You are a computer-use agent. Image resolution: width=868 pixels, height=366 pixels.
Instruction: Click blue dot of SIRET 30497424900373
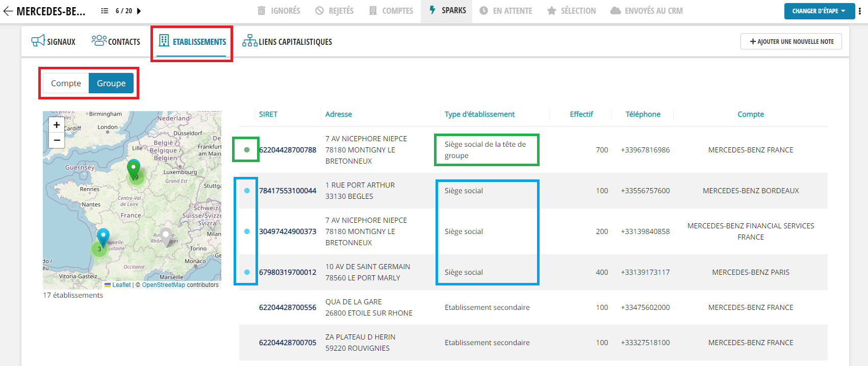pos(247,231)
